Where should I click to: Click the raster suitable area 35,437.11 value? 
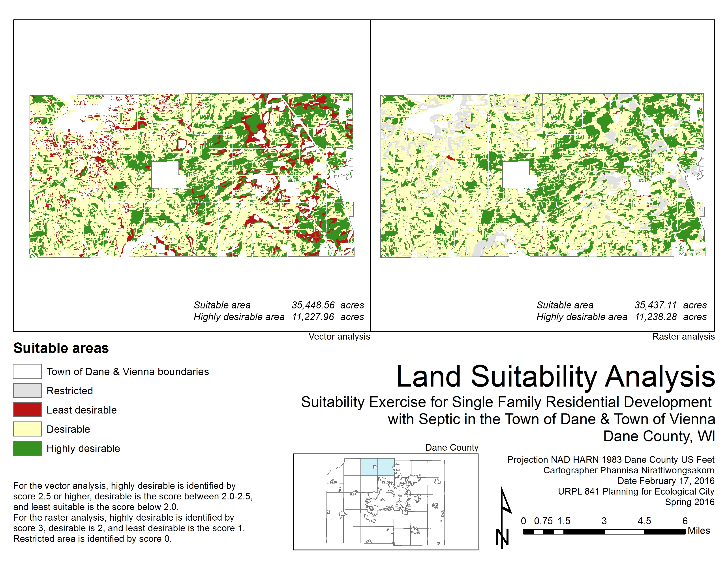(655, 305)
